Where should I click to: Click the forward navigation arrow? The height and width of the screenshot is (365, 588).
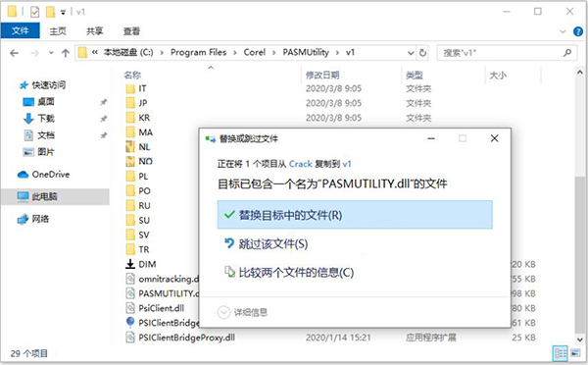(x=35, y=53)
